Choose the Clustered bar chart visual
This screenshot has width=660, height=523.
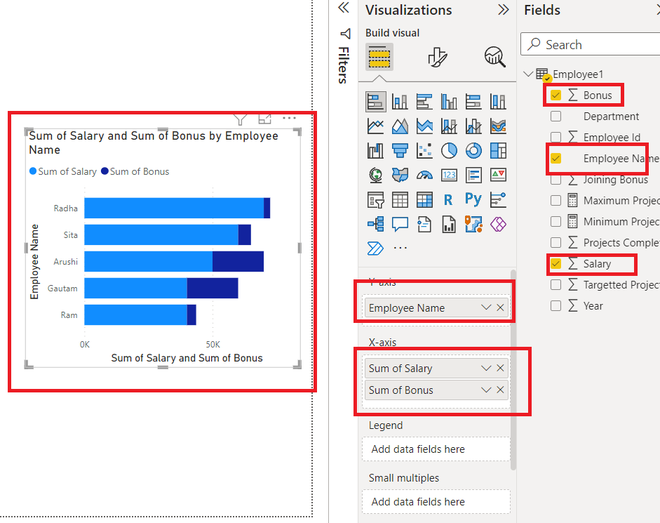click(424, 101)
